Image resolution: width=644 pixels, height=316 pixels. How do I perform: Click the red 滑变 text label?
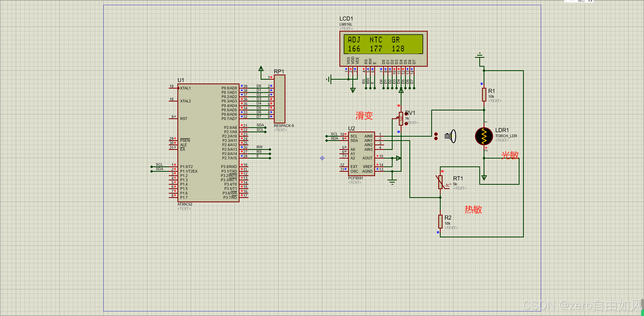[x=364, y=116]
